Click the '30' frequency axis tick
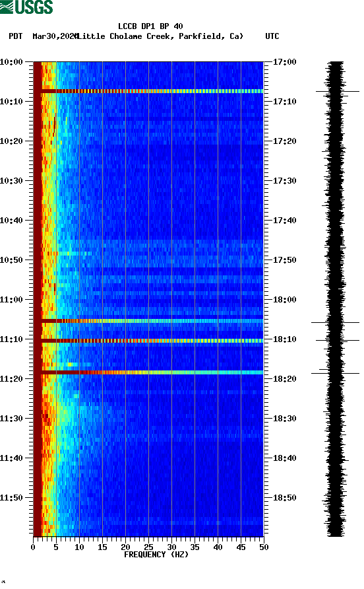Image resolution: width=364 pixels, height=589 pixels. [x=171, y=547]
